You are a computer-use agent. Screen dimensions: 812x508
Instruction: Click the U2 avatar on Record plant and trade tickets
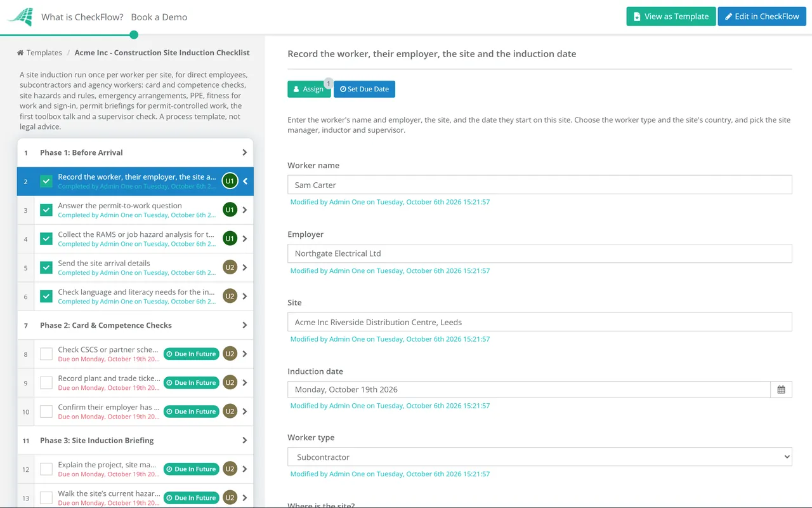click(x=230, y=382)
